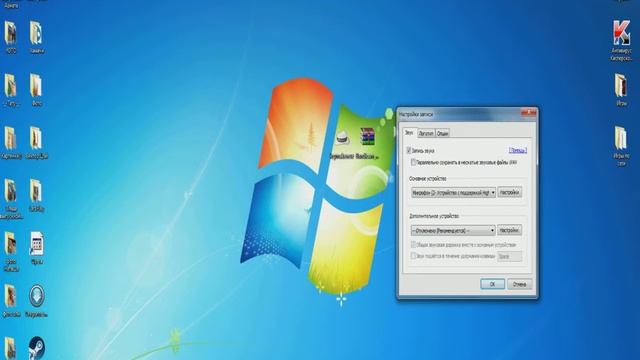Viewport: 640px width, 360px height.
Task: Open the Steam desktop shortcut
Action: point(36,348)
